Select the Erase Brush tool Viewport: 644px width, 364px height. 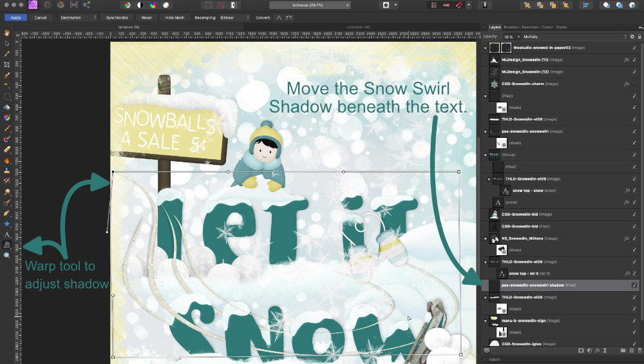coord(7,149)
